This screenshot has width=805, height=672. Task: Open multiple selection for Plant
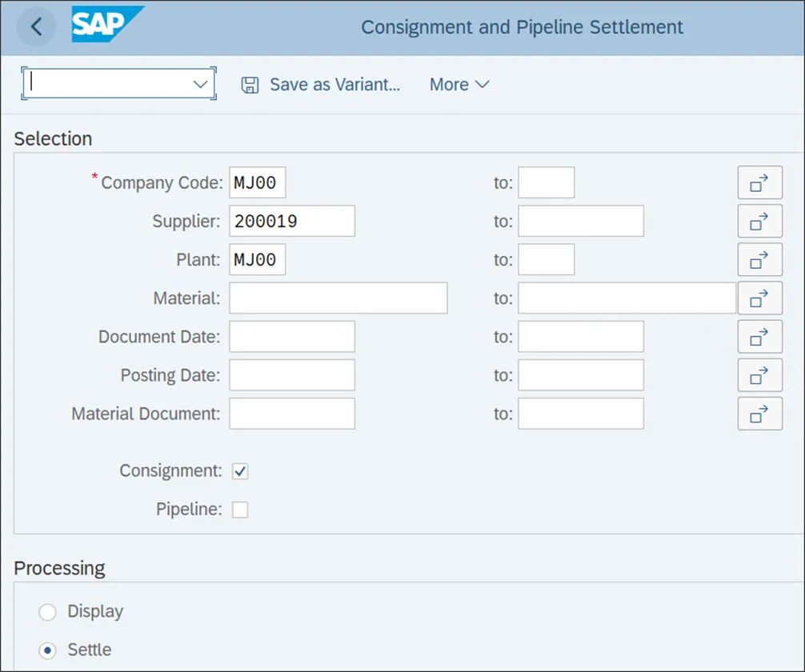(759, 260)
